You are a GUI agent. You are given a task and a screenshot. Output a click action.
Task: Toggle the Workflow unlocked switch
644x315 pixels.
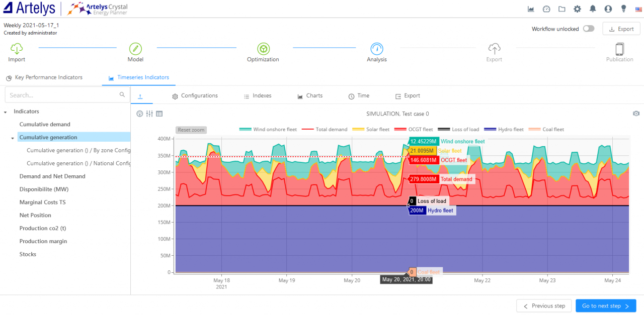[588, 29]
